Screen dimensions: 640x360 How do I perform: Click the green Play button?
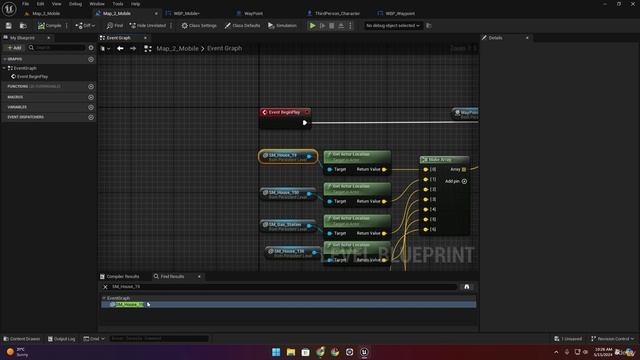[312, 26]
